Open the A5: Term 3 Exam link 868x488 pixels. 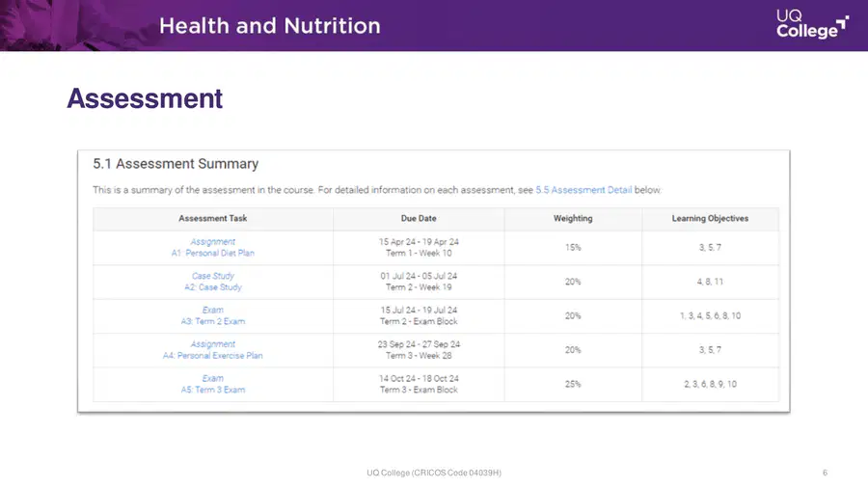[212, 390]
